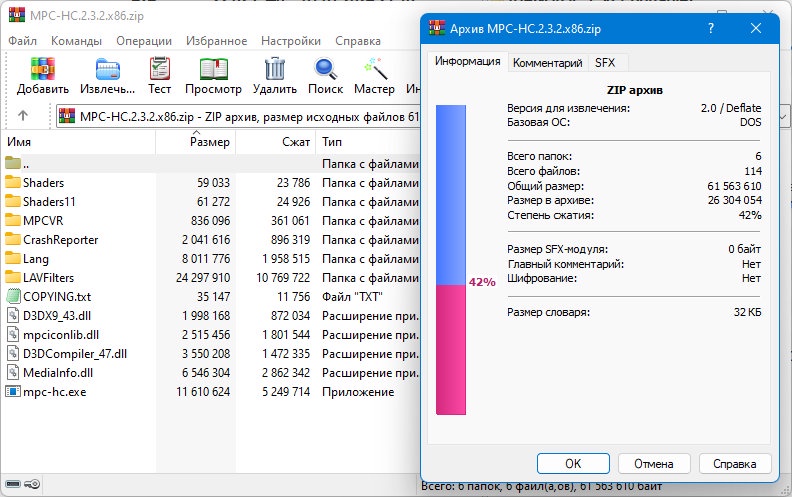Screen dimensions: 792x497
Task: Click the OK button in the dialog
Action: click(x=573, y=464)
